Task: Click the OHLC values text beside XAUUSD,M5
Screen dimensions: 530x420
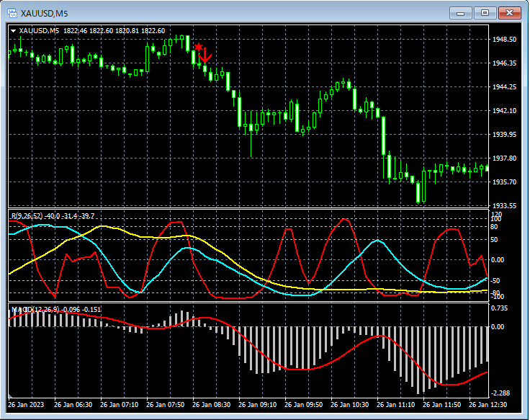Action: click(114, 31)
